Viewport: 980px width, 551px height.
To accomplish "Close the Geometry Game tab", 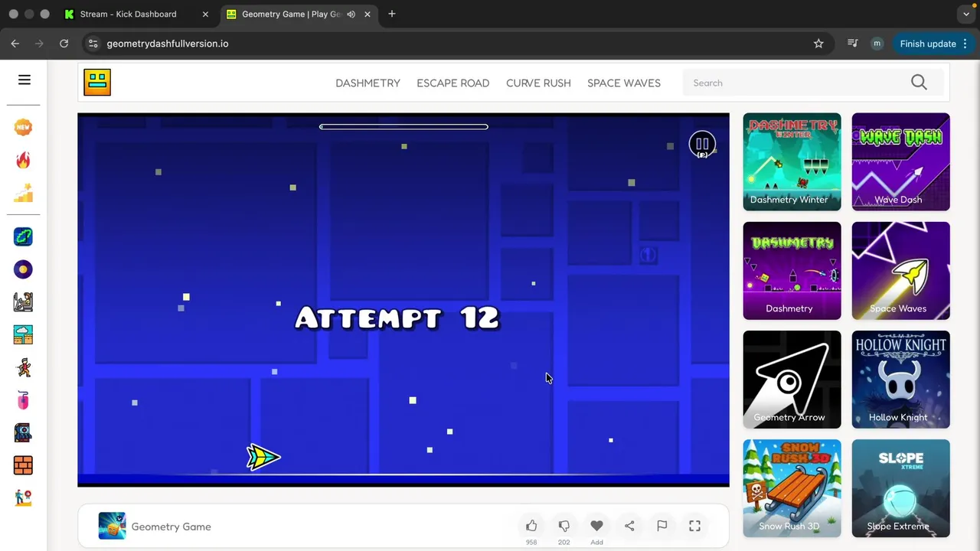I will pyautogui.click(x=367, y=14).
